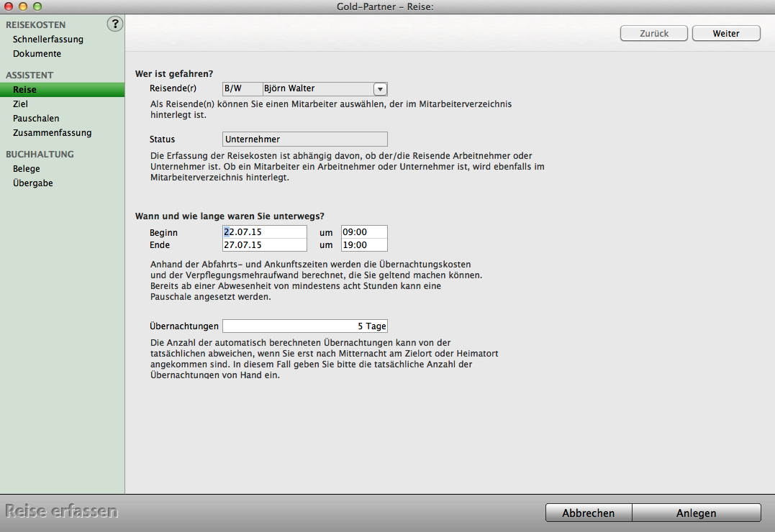The height and width of the screenshot is (532, 775).
Task: Click the help question mark icon
Action: click(x=115, y=24)
